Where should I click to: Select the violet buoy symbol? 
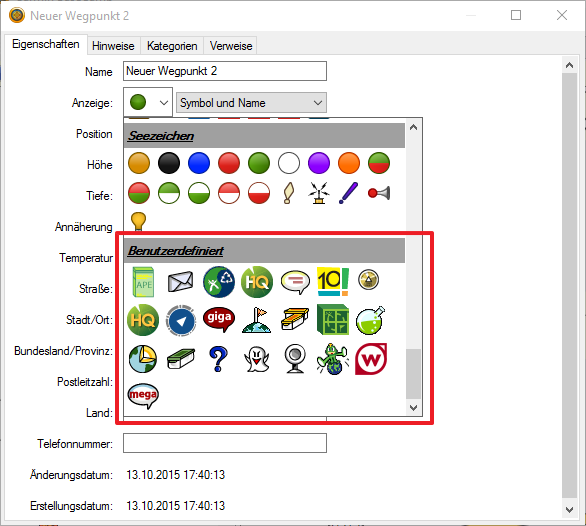coord(319,163)
